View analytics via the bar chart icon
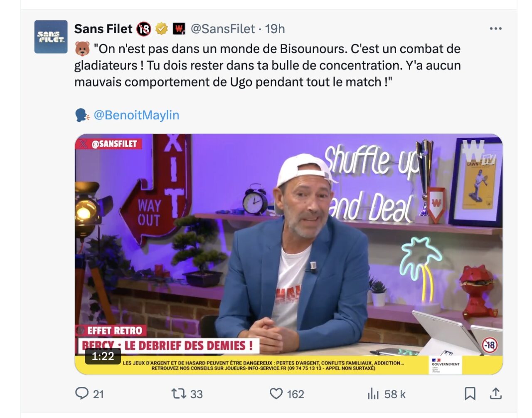The width and height of the screenshot is (532, 418). 373,393
